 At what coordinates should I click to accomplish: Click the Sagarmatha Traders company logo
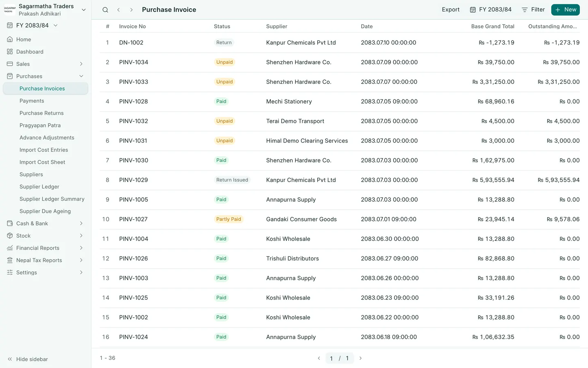[10, 10]
